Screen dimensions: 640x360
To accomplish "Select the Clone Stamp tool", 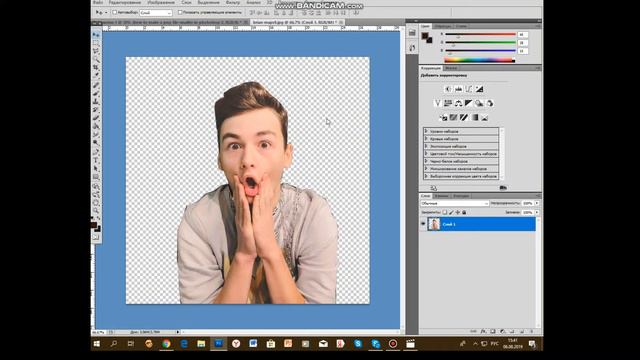I will click(96, 101).
